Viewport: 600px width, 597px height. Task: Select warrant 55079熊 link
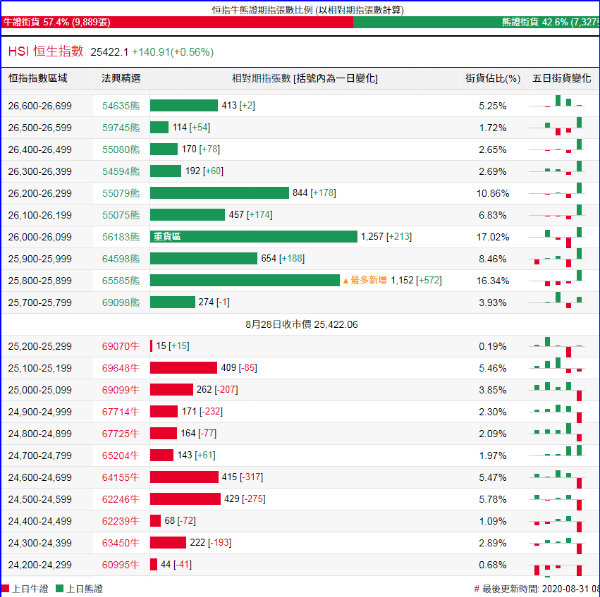click(121, 193)
